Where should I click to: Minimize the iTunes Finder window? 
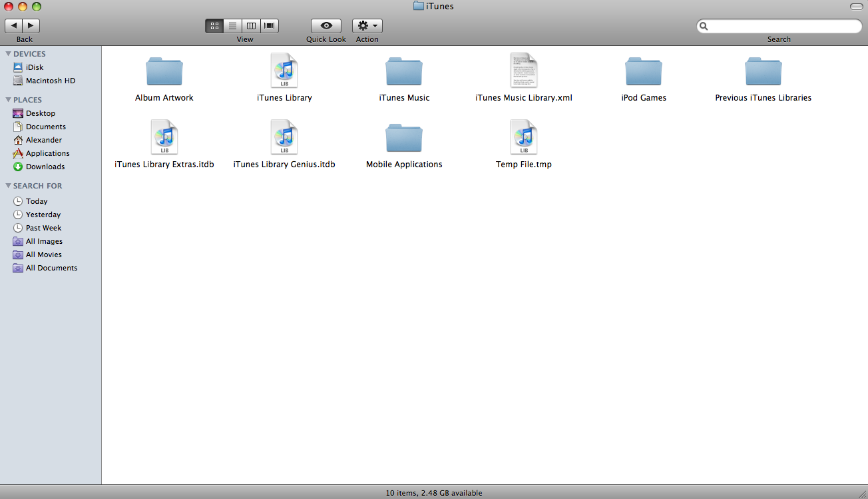(x=23, y=6)
